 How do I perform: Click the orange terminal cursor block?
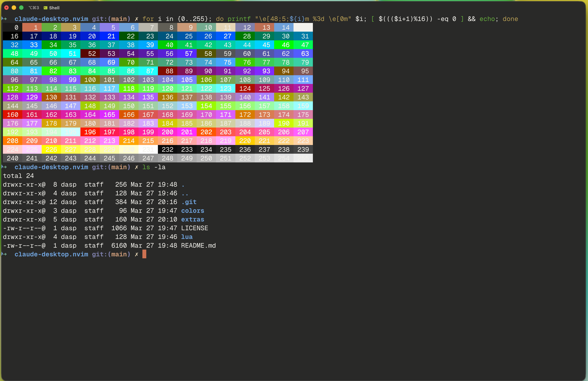point(144,254)
